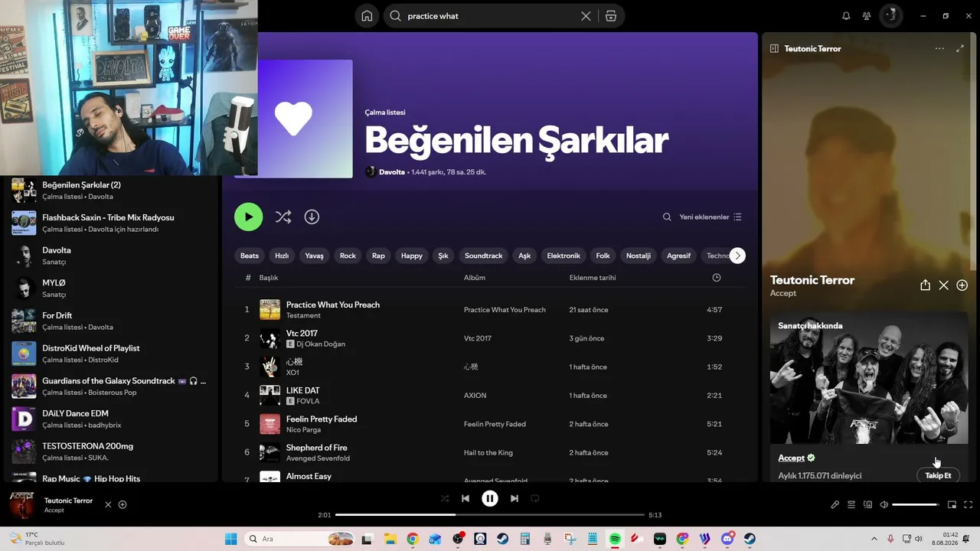Open the Testament artist link
This screenshot has width=980, height=551.
pos(303,315)
